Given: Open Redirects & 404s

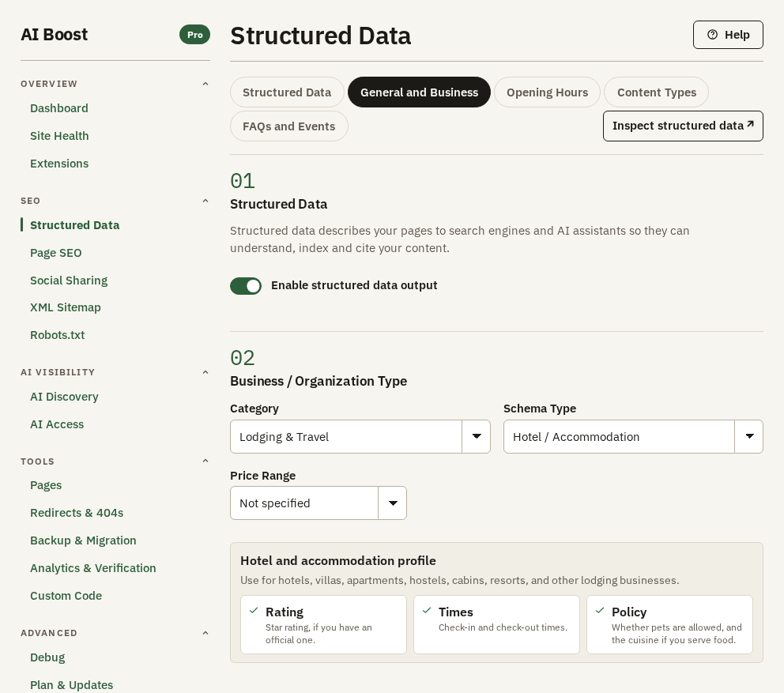Looking at the screenshot, I should click(77, 513).
